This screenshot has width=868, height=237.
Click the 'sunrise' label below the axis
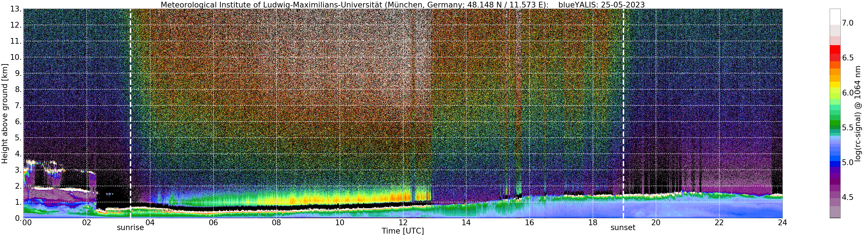(130, 228)
